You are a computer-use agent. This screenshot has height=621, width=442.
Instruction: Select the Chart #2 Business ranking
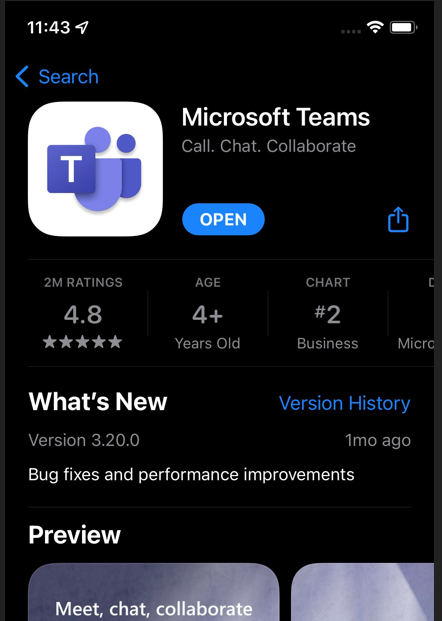(x=328, y=313)
